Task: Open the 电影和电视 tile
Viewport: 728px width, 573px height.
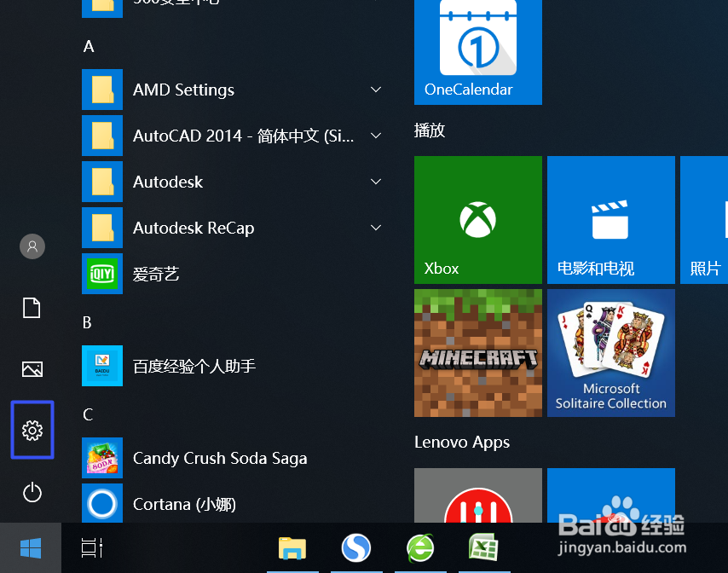Action: pyautogui.click(x=611, y=220)
